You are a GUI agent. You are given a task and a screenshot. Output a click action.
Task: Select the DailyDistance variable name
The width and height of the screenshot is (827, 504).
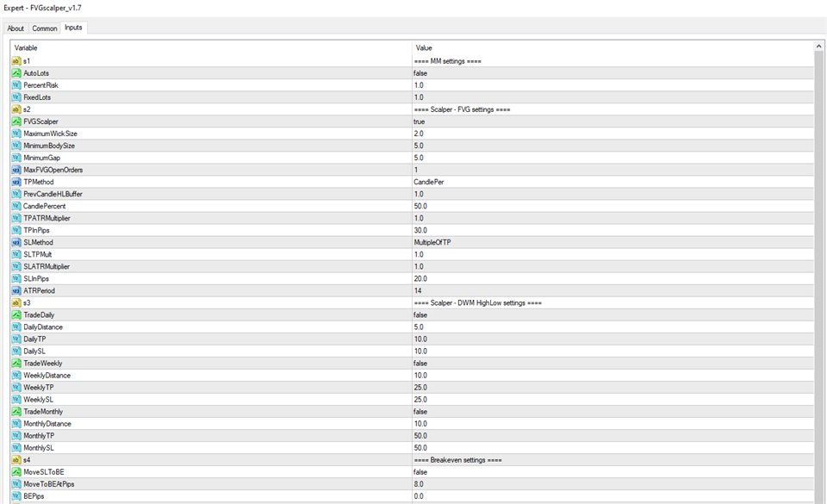tap(43, 327)
